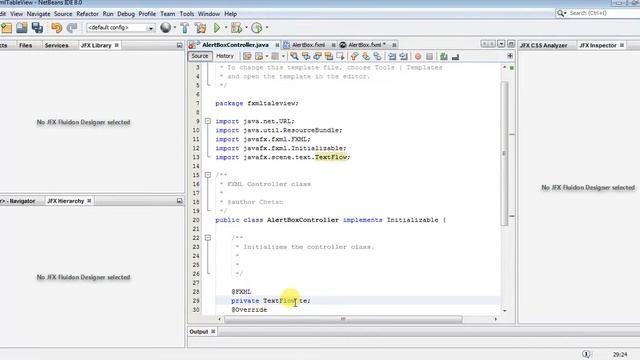Toggle the Source editor view
Screen dimensions: 640x360
pyautogui.click(x=200, y=56)
